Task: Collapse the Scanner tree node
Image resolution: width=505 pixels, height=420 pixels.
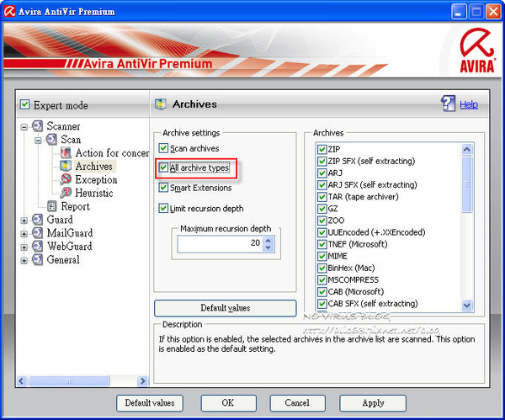Action: pyautogui.click(x=24, y=127)
